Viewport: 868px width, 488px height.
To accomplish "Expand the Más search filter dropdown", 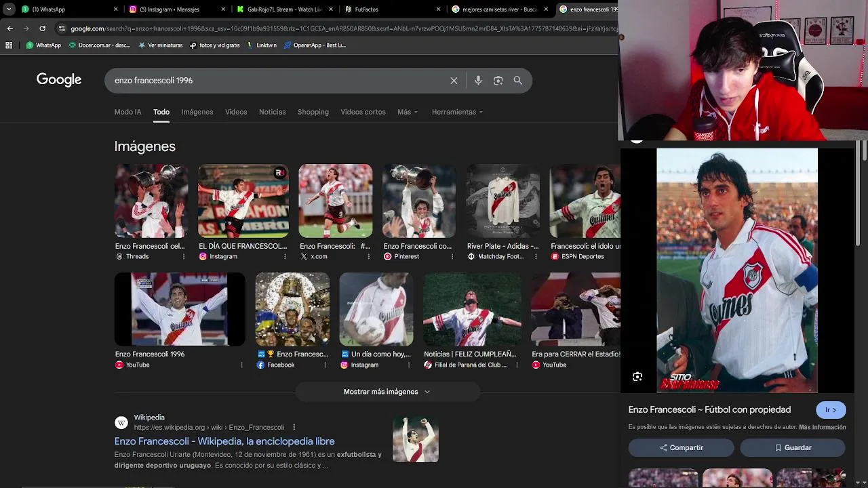I will tap(408, 112).
